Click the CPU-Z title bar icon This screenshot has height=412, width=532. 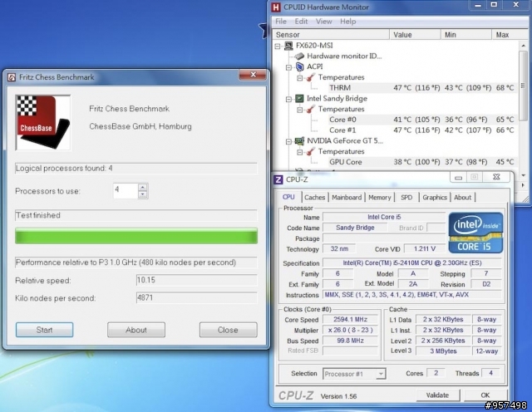[278, 179]
